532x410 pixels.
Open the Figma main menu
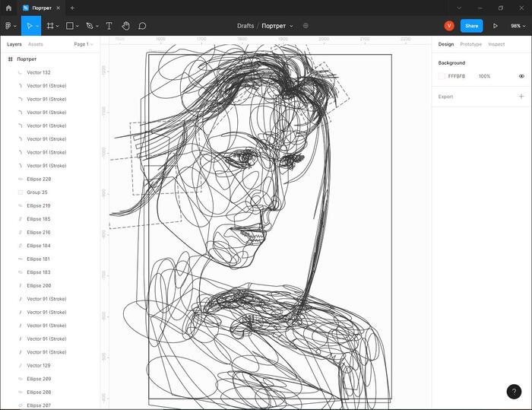click(x=9, y=26)
